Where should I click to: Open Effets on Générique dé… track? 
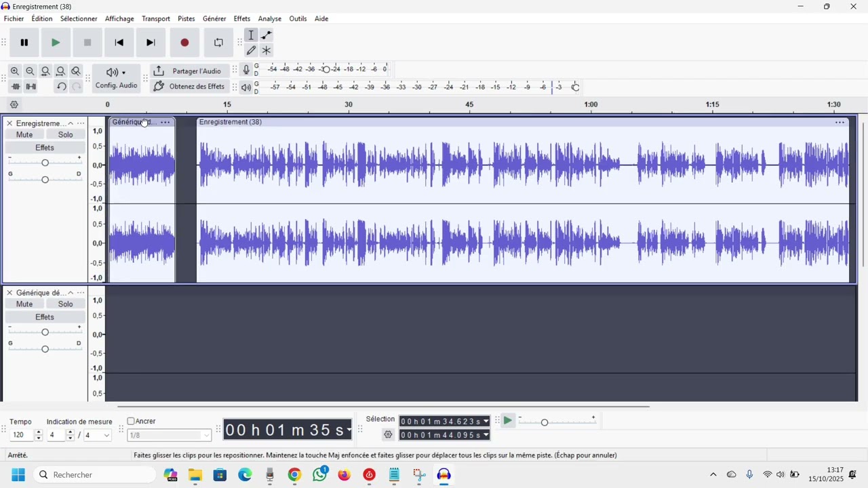[x=45, y=317]
